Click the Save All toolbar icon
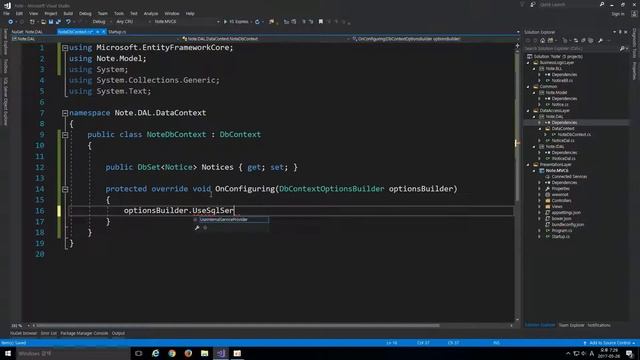The image size is (640, 360). (x=58, y=22)
